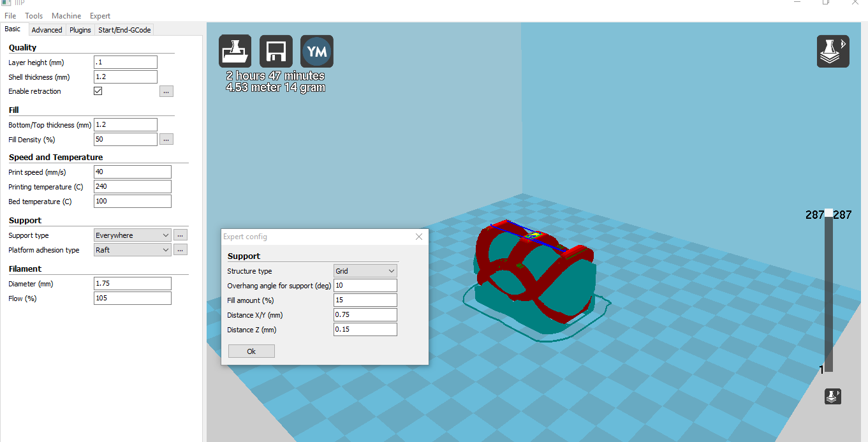Click the Layer height input field
Screen dimensions: 868x442
(126, 63)
